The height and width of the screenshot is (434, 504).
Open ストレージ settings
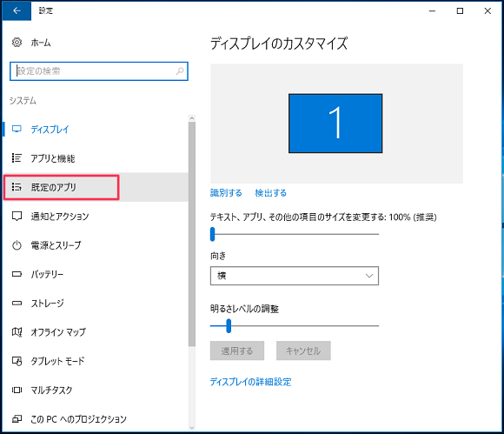tap(96, 303)
